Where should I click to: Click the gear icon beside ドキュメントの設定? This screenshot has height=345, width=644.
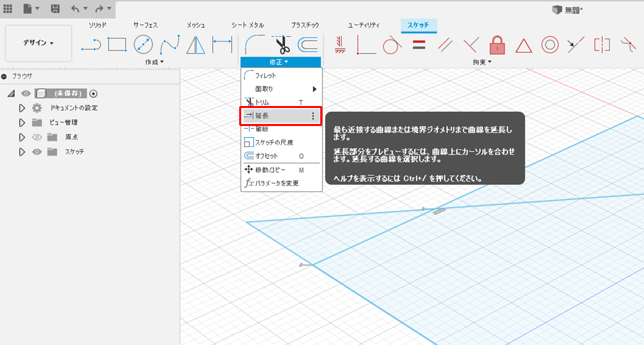pyautogui.click(x=37, y=108)
